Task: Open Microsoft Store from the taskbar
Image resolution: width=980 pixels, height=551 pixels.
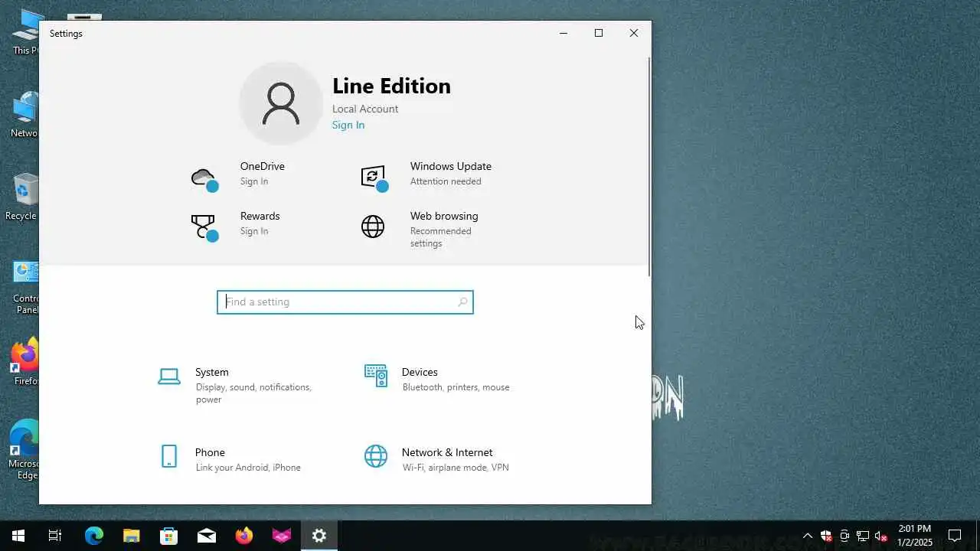Action: click(168, 536)
